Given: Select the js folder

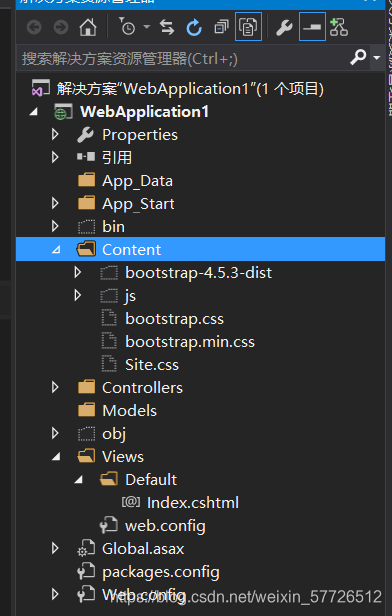Looking at the screenshot, I should (130, 296).
